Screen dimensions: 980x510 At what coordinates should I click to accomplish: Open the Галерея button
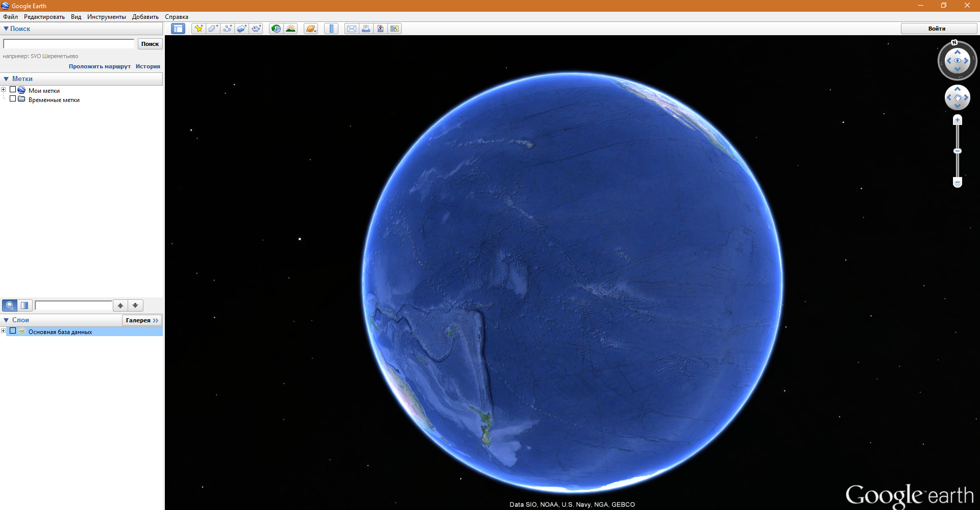142,320
